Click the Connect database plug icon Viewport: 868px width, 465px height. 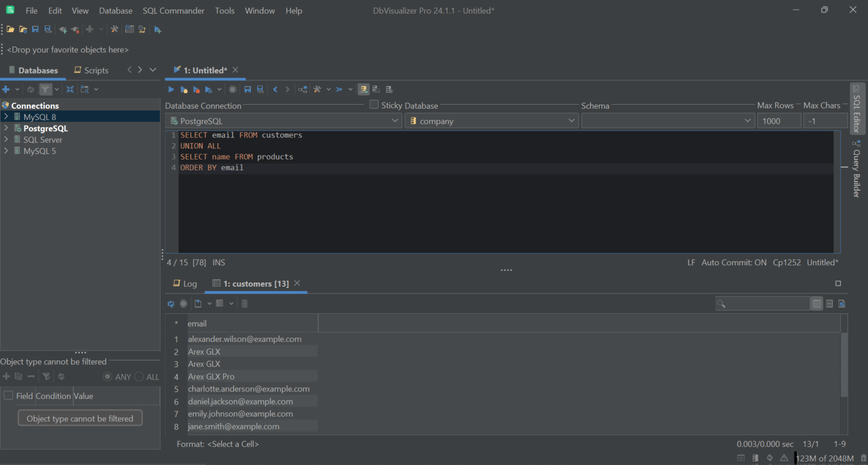[63, 29]
